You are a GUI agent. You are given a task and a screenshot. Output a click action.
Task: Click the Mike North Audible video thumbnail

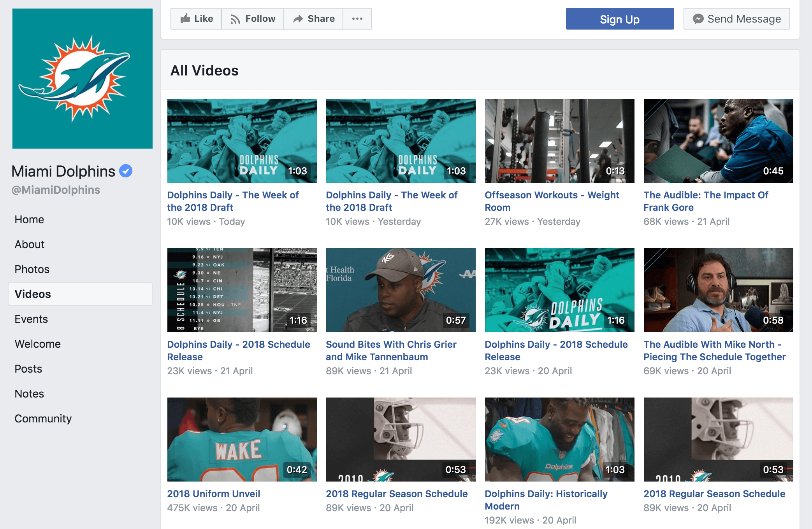(718, 290)
